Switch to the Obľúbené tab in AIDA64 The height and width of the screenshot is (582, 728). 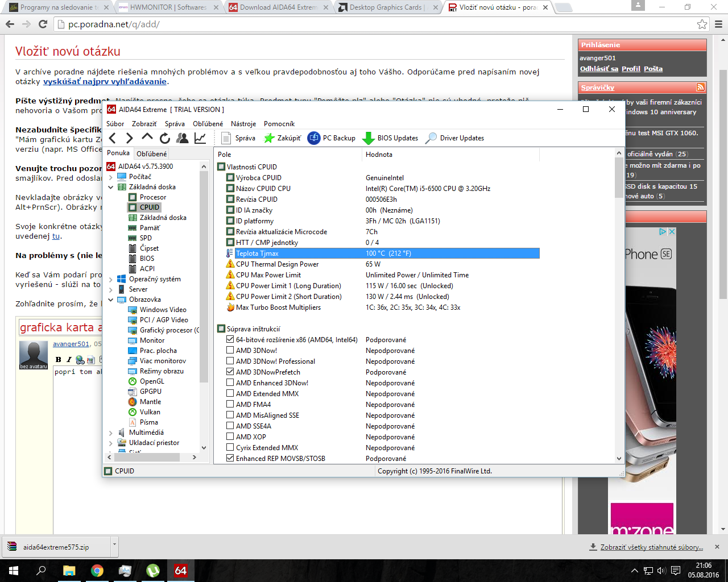[x=152, y=153]
